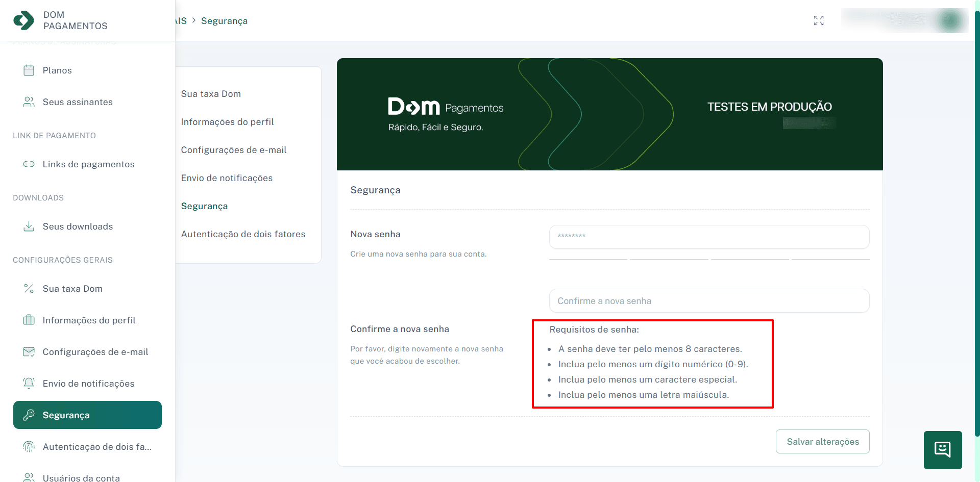Click the password strength indicator bar
The width and height of the screenshot is (980, 482).
709,259
